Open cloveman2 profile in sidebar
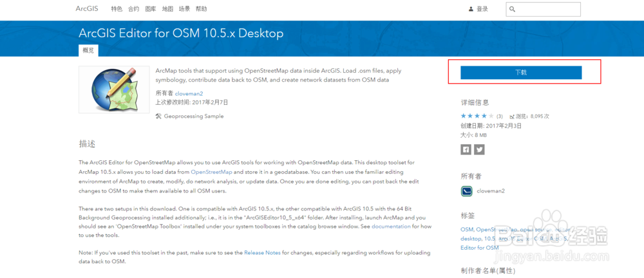This screenshot has width=644, height=278. tap(491, 191)
